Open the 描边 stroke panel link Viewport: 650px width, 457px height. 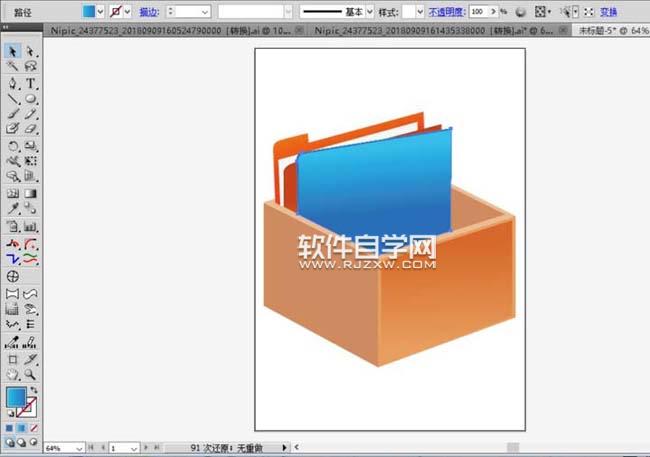click(149, 12)
